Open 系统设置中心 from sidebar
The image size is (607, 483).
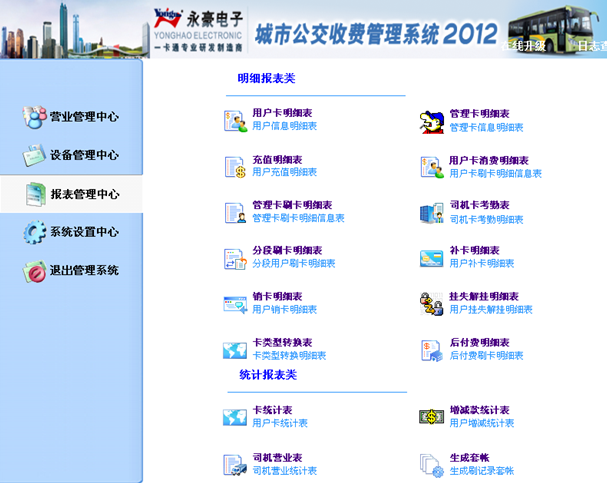pyautogui.click(x=72, y=232)
